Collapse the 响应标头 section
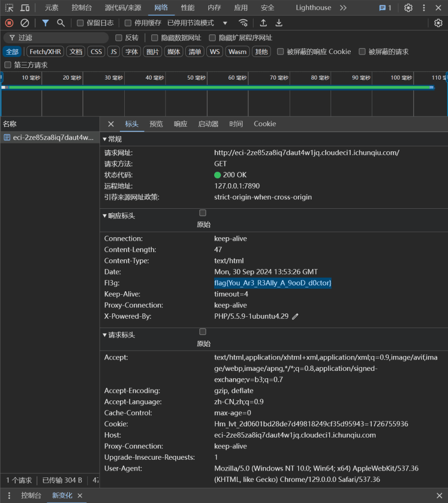 point(118,216)
